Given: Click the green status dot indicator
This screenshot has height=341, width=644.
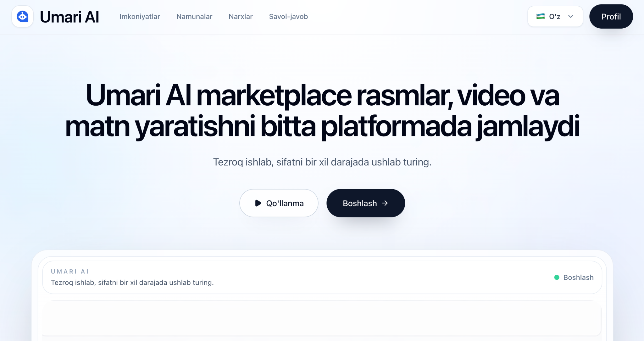Looking at the screenshot, I should [x=557, y=278].
